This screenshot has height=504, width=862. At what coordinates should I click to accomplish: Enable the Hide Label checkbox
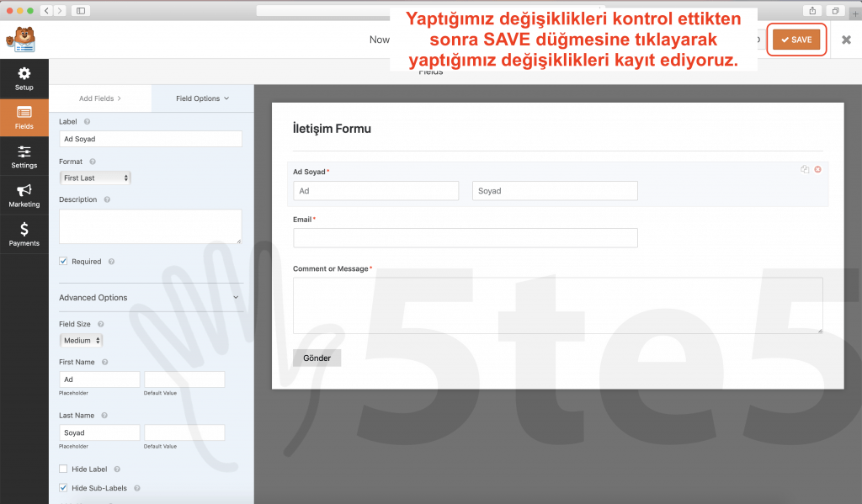tap(64, 469)
